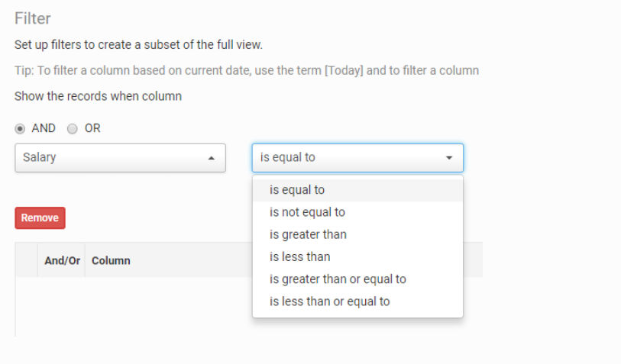Click the Filter heading
Screen dimensions: 621x364
click(33, 18)
